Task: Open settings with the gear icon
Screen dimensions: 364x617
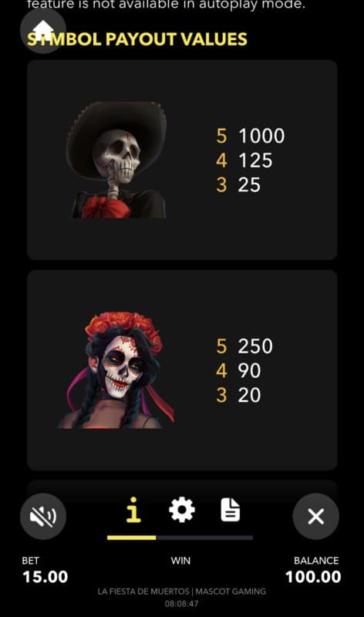Action: [x=181, y=510]
